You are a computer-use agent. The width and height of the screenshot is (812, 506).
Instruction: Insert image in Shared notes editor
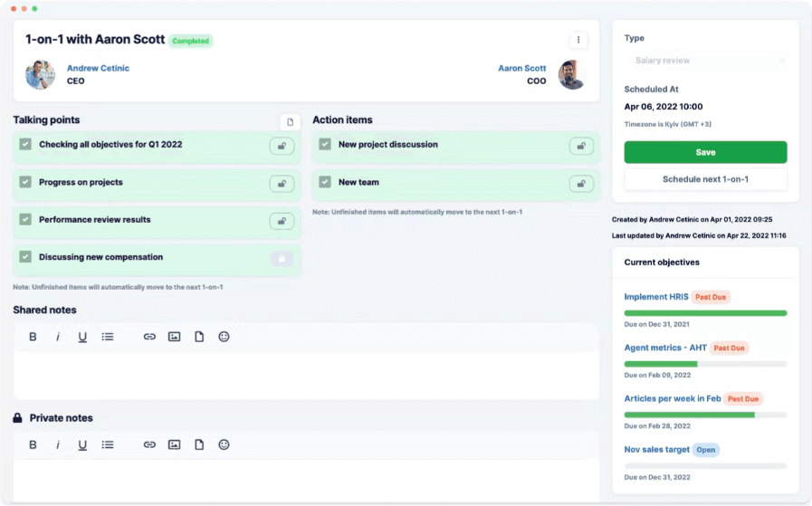pos(174,337)
